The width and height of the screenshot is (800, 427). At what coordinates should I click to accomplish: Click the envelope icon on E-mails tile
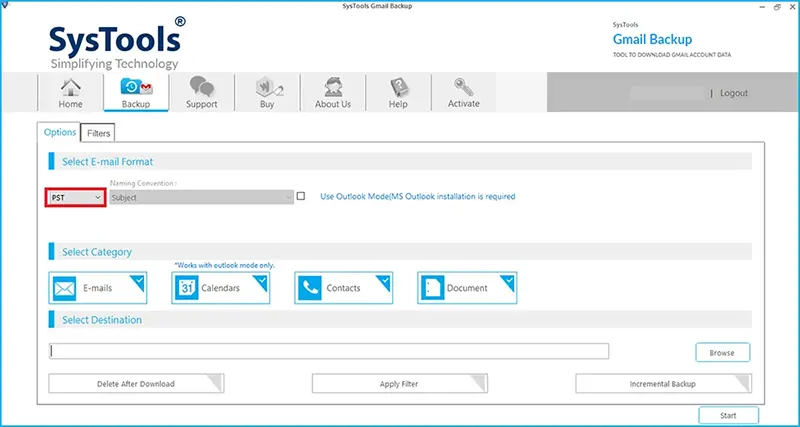pos(64,289)
